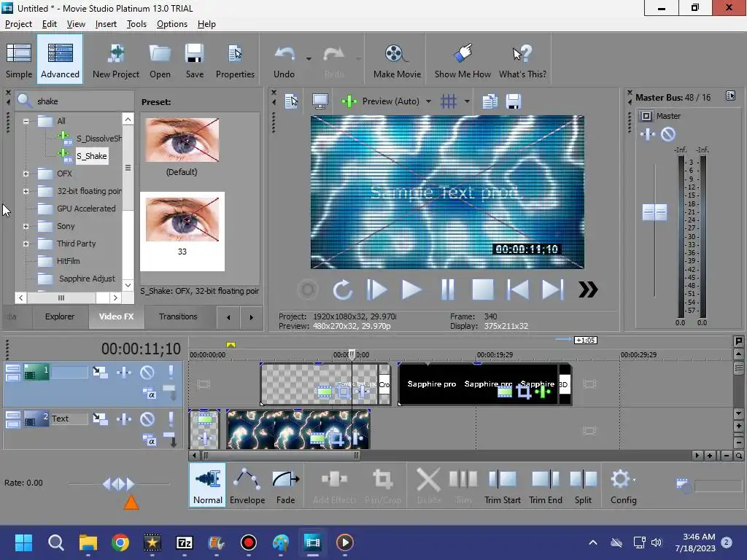Switch to the Explorer tab
The width and height of the screenshot is (747, 560).
coord(60,316)
